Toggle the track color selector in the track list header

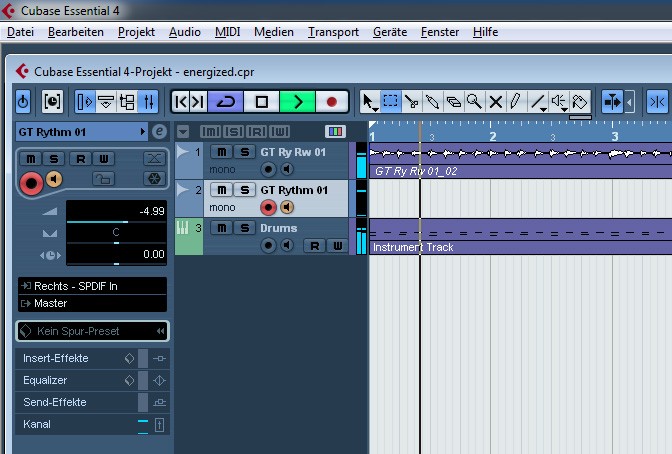[x=335, y=132]
